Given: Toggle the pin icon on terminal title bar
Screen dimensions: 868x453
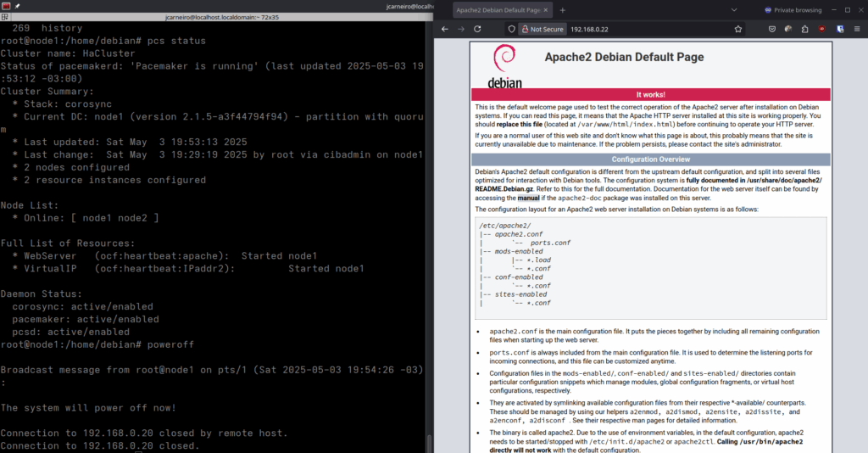Looking at the screenshot, I should 17,6.
